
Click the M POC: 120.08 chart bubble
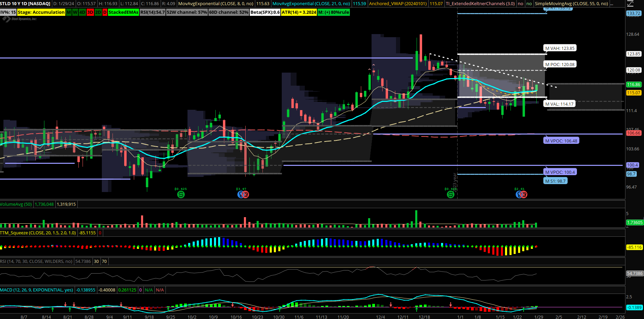(560, 64)
